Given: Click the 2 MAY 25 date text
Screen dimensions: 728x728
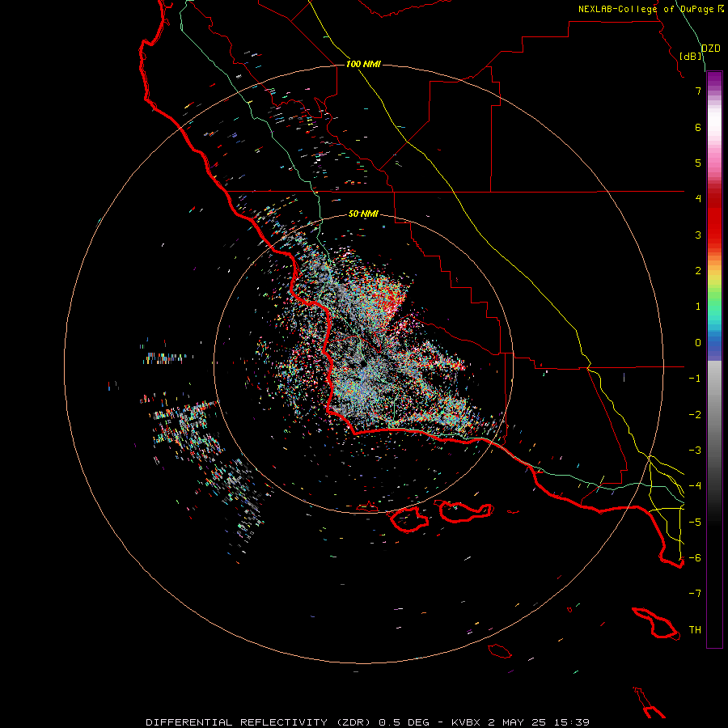Looking at the screenshot, I should (x=517, y=722).
